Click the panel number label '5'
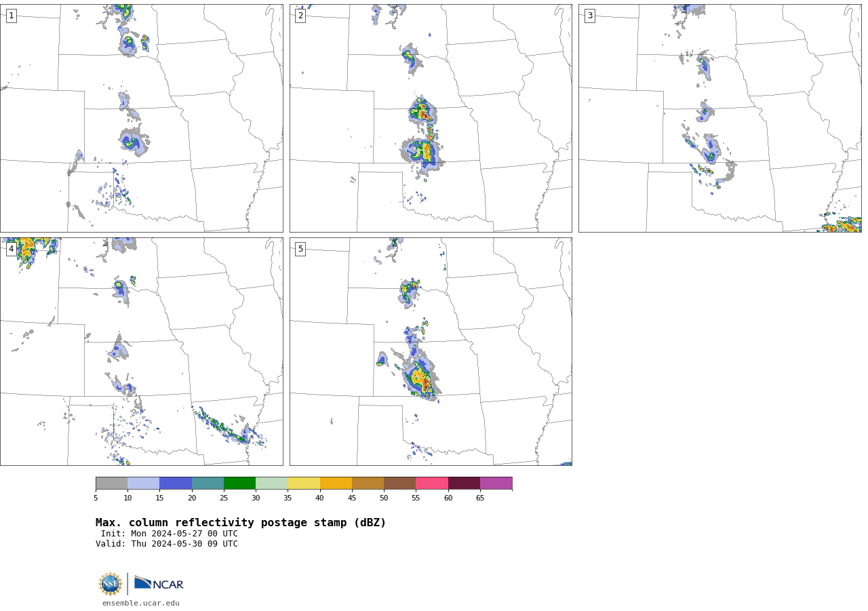 tap(300, 249)
